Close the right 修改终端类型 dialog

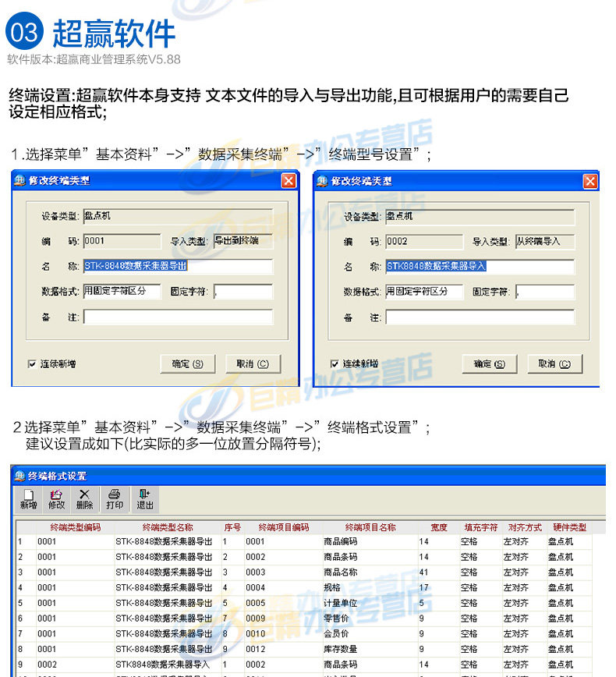(x=590, y=181)
